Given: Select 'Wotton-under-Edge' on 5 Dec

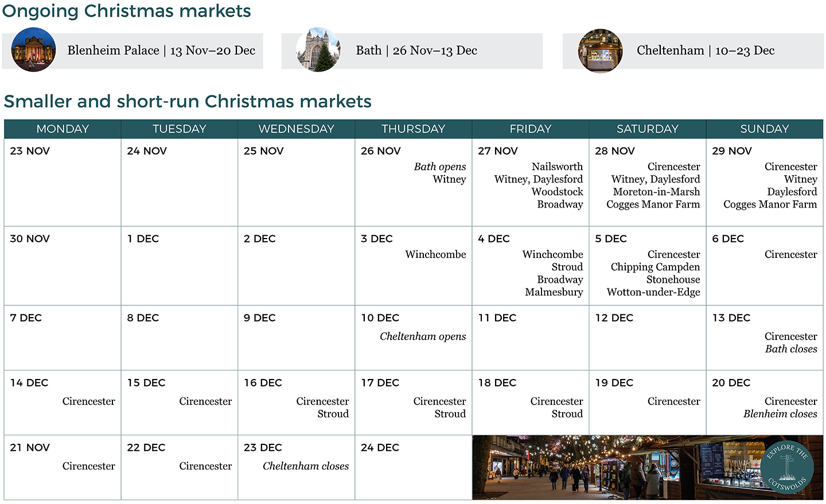Looking at the screenshot, I should (653, 292).
